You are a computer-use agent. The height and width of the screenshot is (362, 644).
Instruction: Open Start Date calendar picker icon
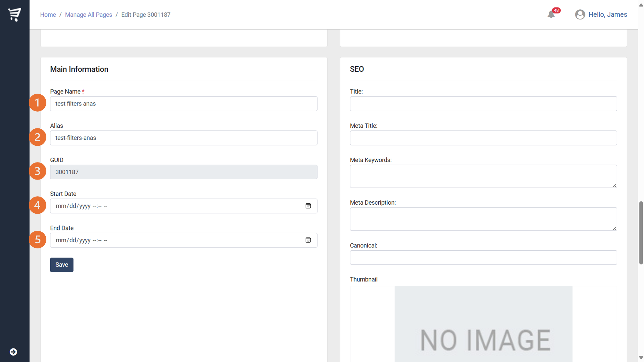click(x=308, y=206)
